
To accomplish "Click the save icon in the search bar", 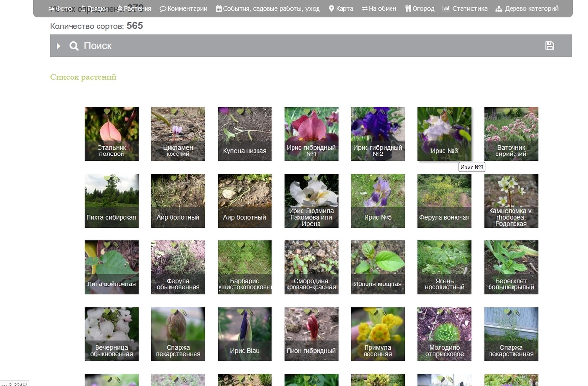I will coord(550,45).
